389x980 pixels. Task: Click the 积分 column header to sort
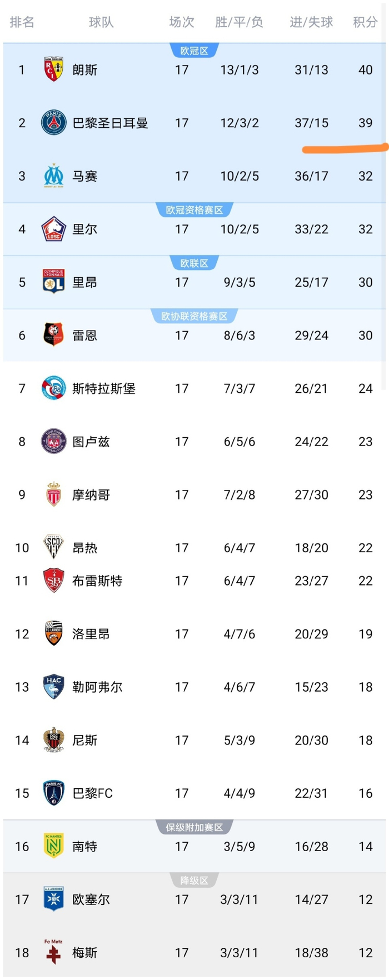[365, 22]
